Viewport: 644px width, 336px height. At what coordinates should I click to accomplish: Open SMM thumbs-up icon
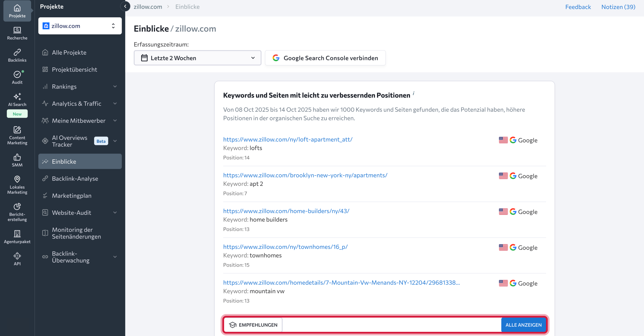click(x=17, y=160)
